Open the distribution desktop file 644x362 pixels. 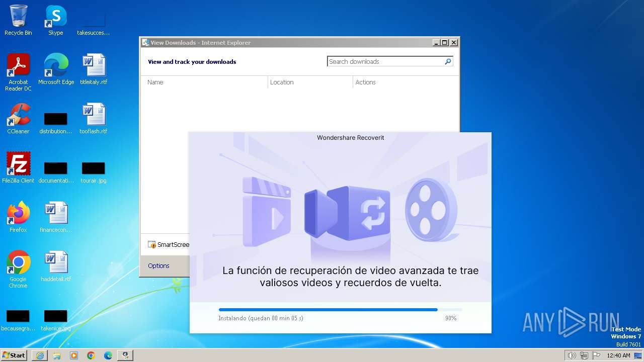pyautogui.click(x=56, y=122)
